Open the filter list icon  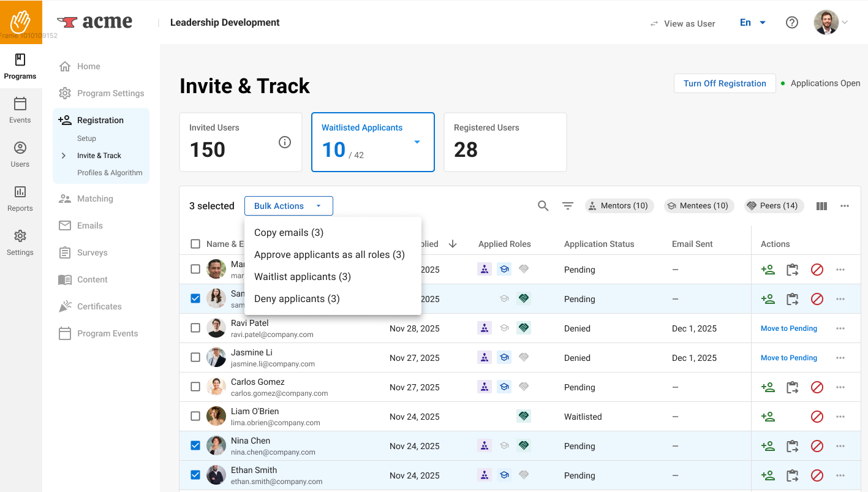568,206
